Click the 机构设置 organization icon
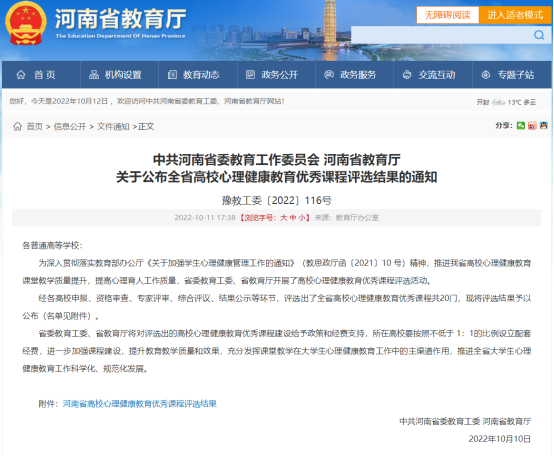The image size is (554, 457). (x=94, y=75)
